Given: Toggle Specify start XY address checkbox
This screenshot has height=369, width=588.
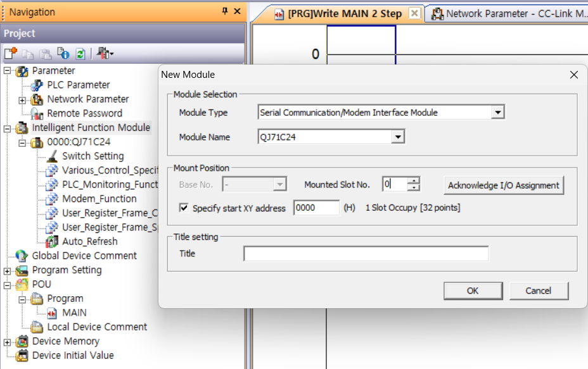Looking at the screenshot, I should coord(184,208).
